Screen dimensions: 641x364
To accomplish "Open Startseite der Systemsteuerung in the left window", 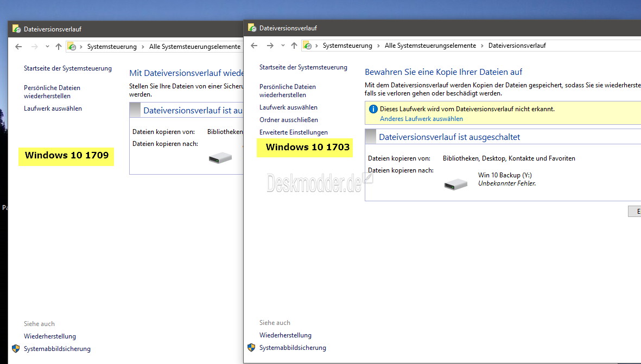I will pos(68,68).
